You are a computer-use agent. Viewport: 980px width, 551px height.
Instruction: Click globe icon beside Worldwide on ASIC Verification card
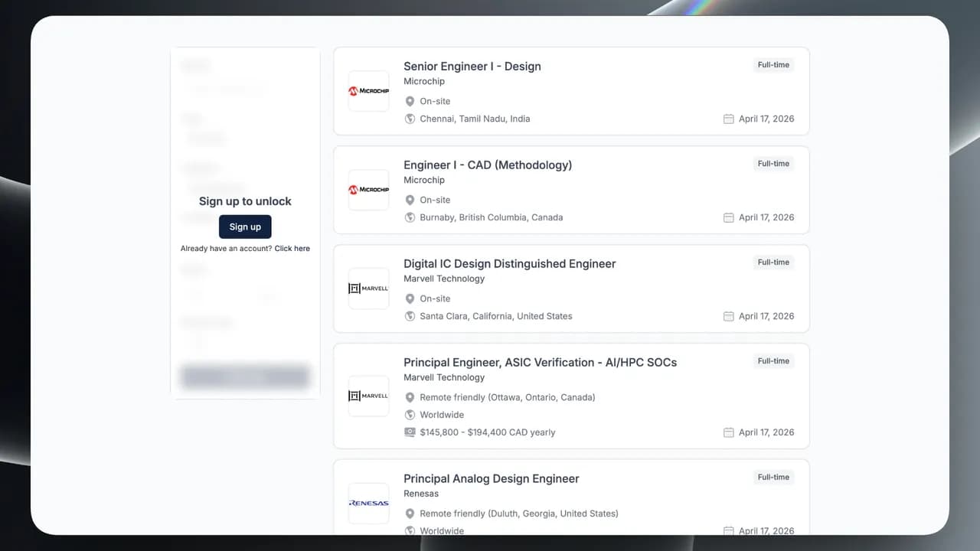point(410,415)
